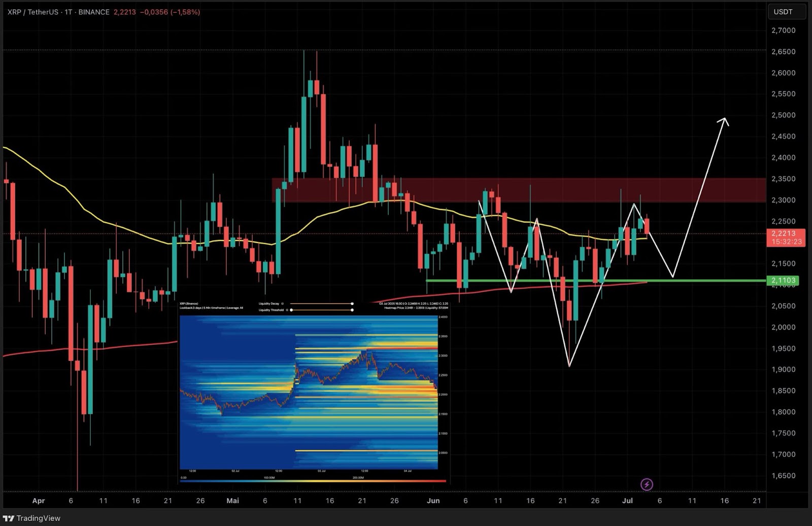Click the Apr label on time axis
This screenshot has height=526, width=812.
(39, 501)
